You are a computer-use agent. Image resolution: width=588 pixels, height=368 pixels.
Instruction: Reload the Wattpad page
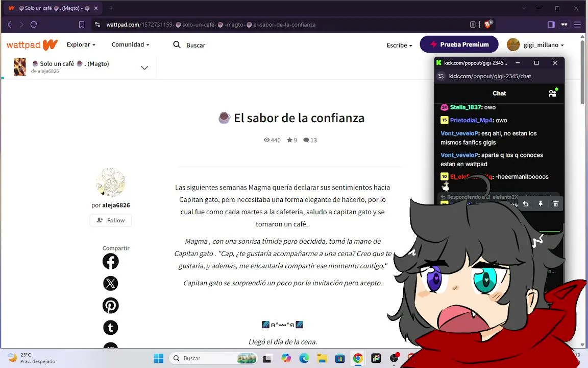pyautogui.click(x=34, y=25)
